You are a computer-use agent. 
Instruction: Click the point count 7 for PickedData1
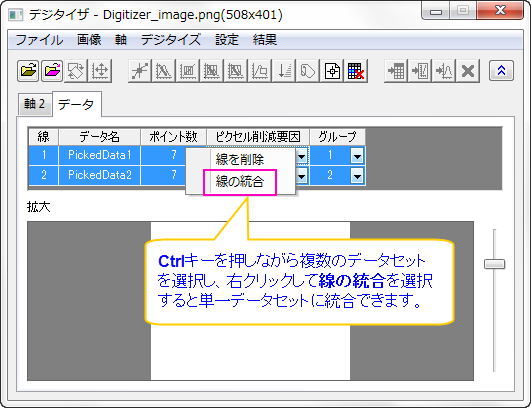coord(174,155)
